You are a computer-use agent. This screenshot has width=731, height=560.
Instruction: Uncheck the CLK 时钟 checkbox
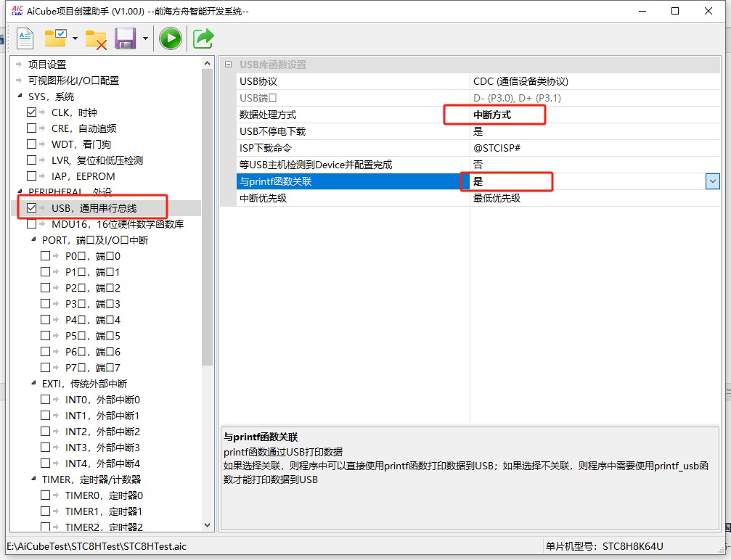click(31, 112)
